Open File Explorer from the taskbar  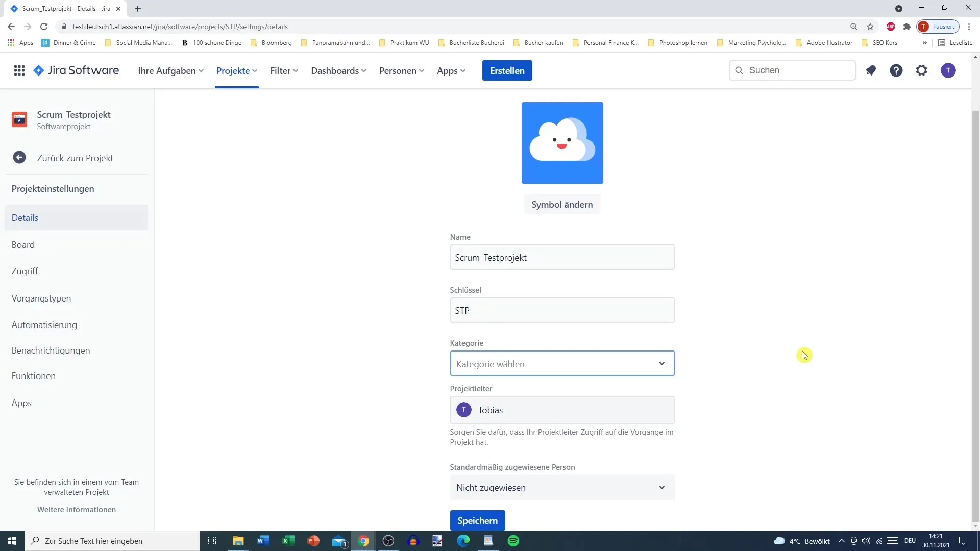click(x=238, y=541)
